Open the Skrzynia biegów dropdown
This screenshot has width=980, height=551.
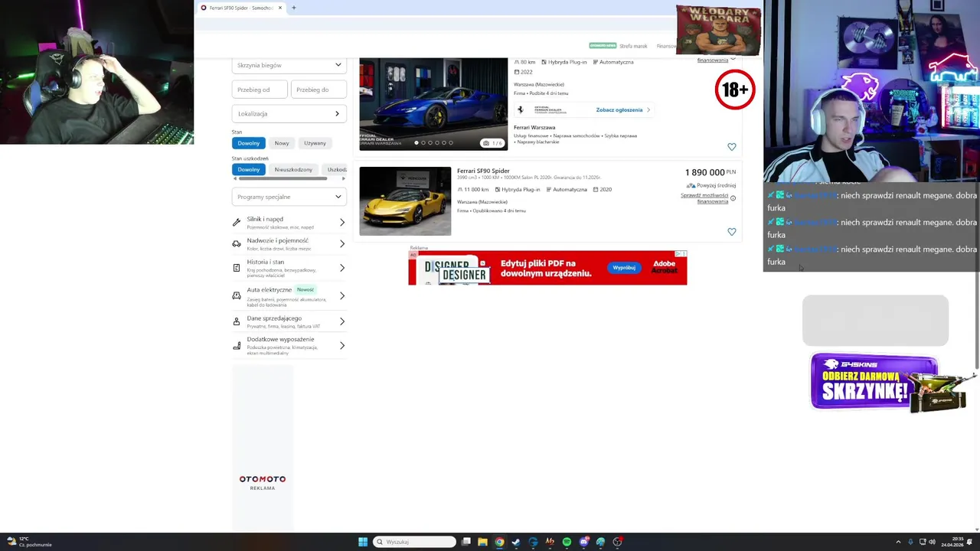click(x=289, y=65)
